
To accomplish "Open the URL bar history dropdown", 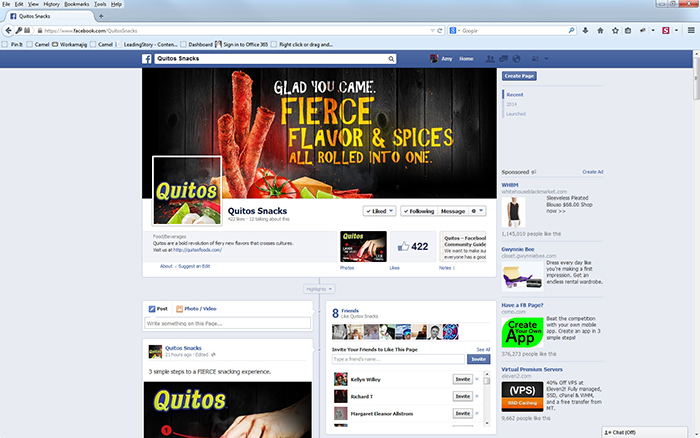I will [x=432, y=30].
